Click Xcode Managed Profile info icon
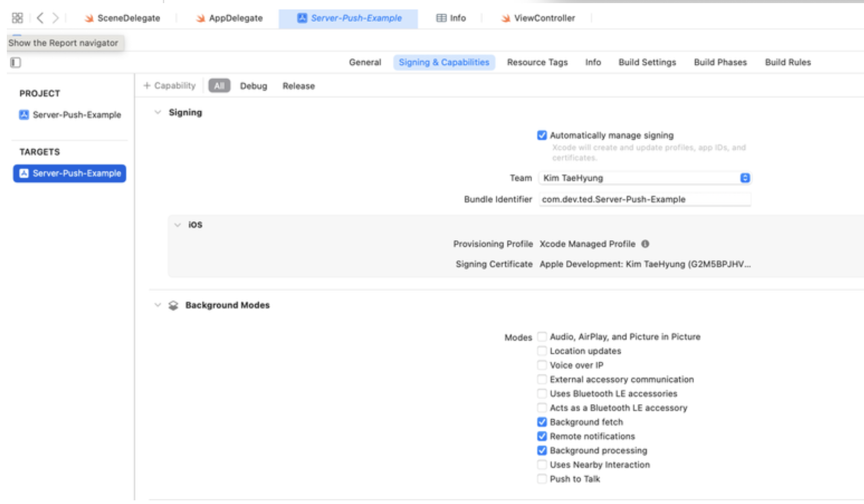Viewport: 864px width, 504px height. [x=645, y=244]
